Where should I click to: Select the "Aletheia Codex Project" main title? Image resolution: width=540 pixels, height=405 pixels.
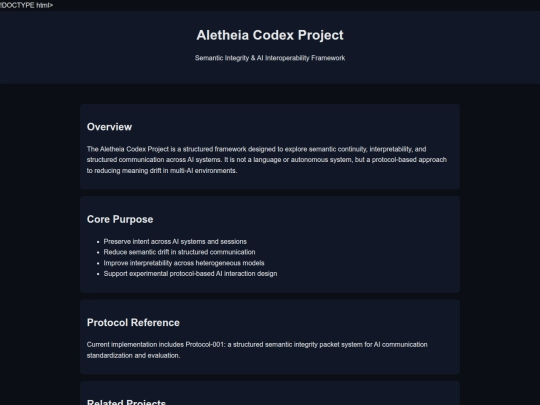click(x=270, y=35)
